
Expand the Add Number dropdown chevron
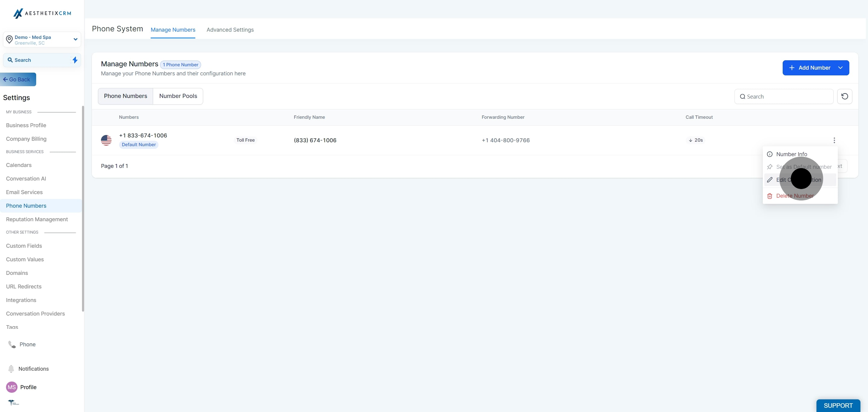(840, 68)
